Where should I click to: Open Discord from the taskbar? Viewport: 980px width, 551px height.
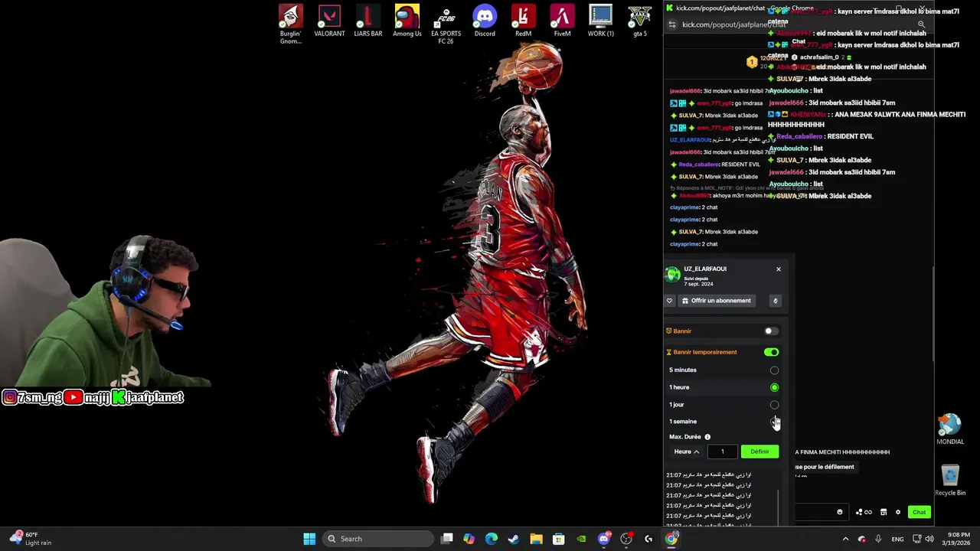(604, 539)
